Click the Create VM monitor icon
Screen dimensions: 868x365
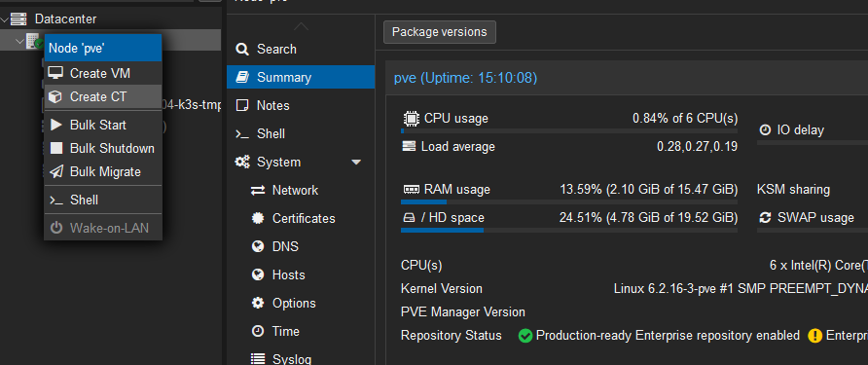(x=55, y=73)
